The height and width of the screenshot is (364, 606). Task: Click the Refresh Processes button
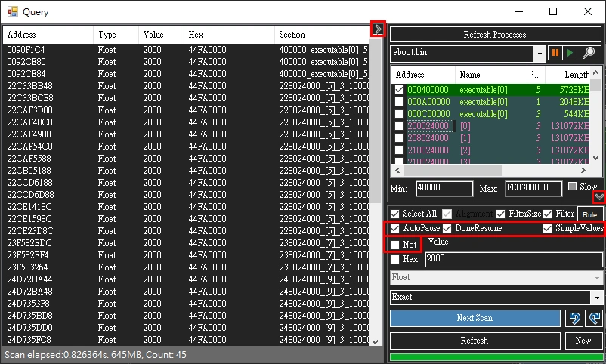coord(495,35)
